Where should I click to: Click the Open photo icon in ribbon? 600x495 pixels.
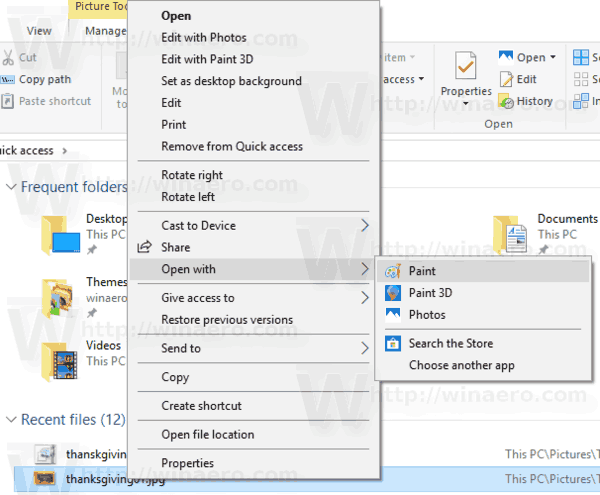[505, 57]
